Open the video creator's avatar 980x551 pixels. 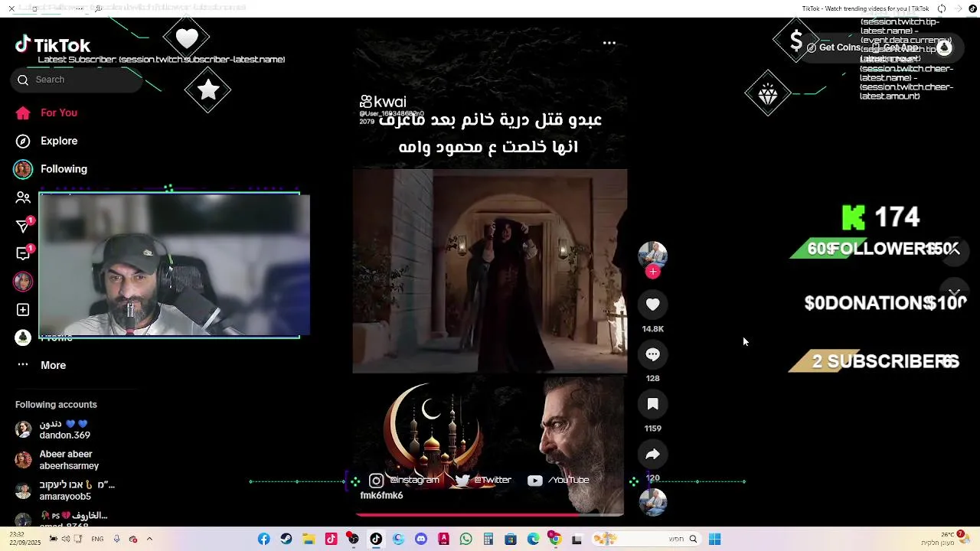pos(653,254)
